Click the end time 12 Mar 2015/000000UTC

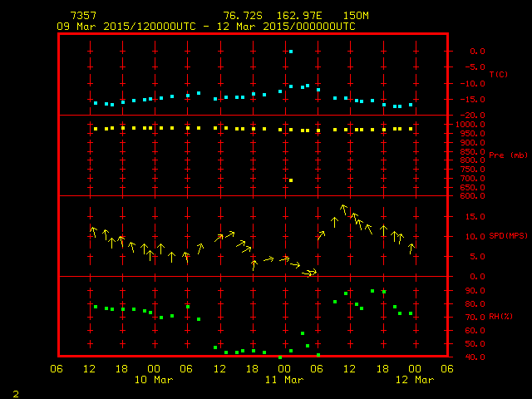click(x=286, y=27)
